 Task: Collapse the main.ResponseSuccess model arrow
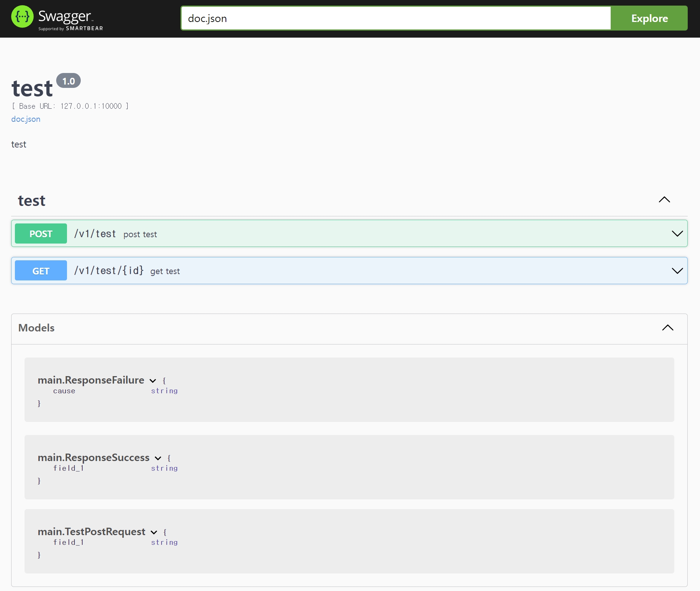click(x=158, y=458)
